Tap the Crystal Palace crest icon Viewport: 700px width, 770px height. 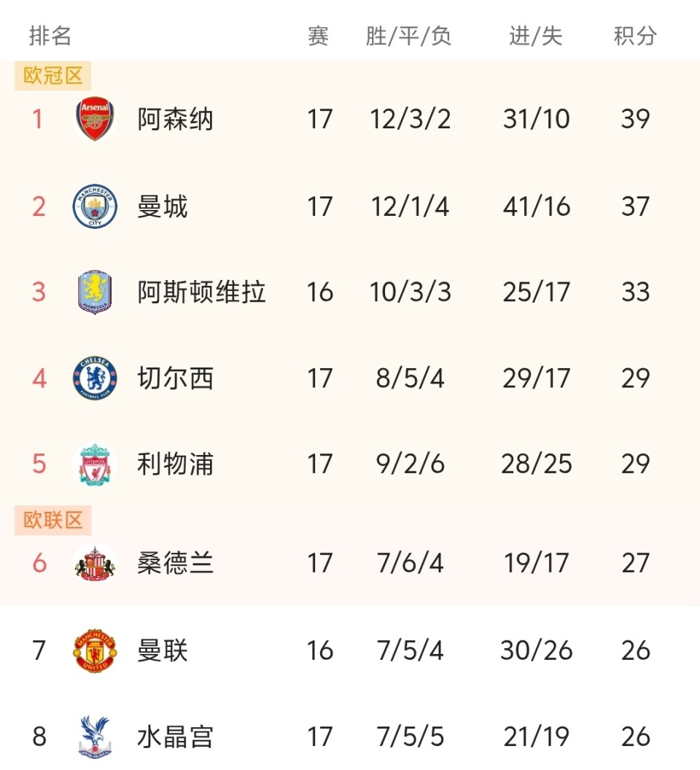95,736
